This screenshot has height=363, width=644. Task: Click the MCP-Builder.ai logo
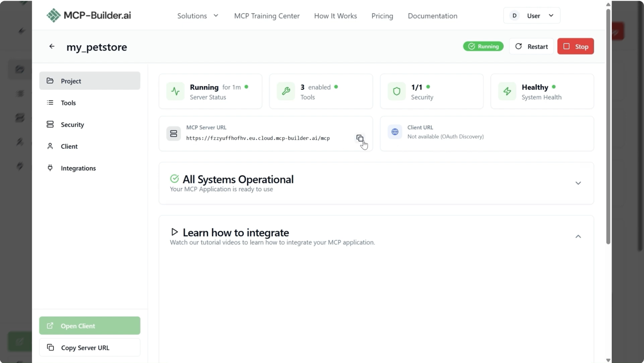89,15
